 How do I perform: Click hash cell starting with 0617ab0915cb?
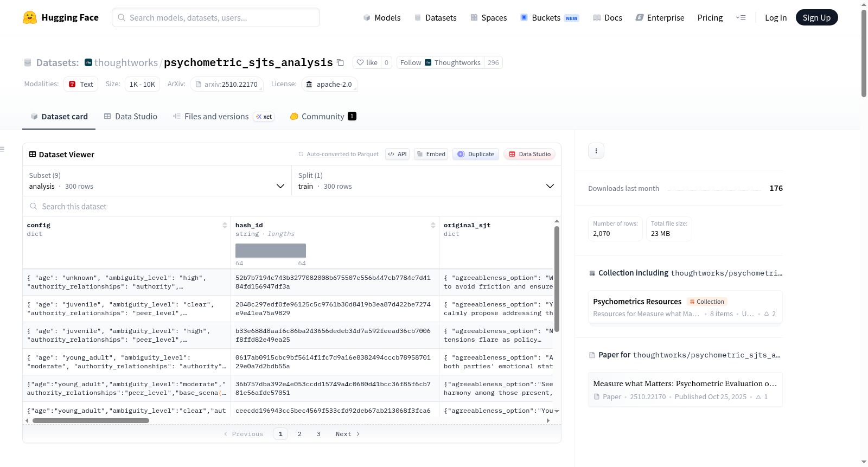[x=335, y=362]
